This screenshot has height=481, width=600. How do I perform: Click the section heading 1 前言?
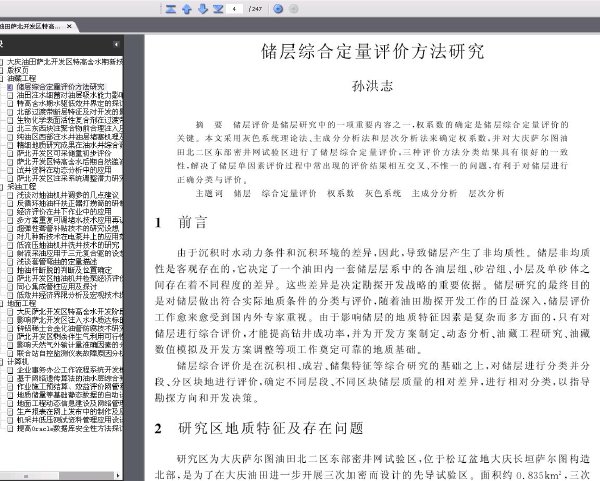coord(181,223)
